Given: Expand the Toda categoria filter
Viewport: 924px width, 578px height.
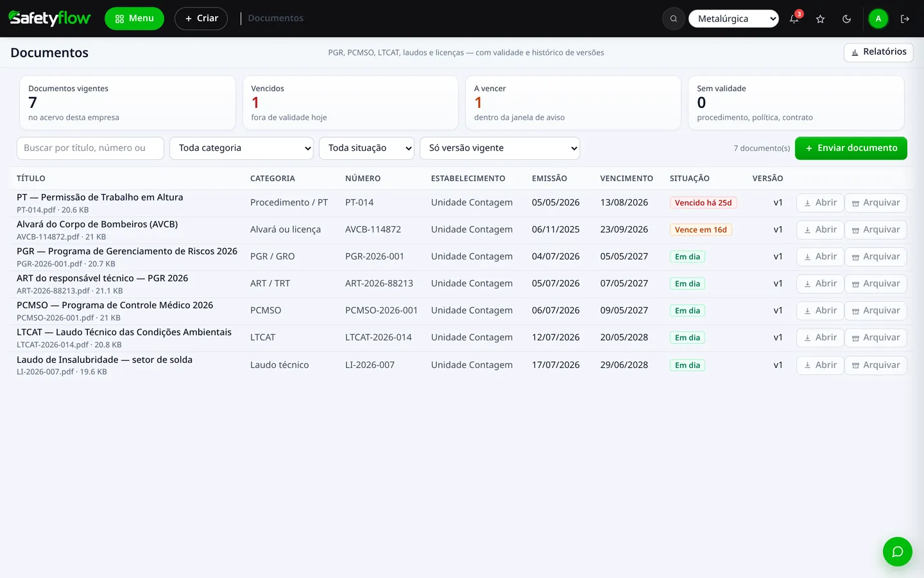Looking at the screenshot, I should (241, 148).
